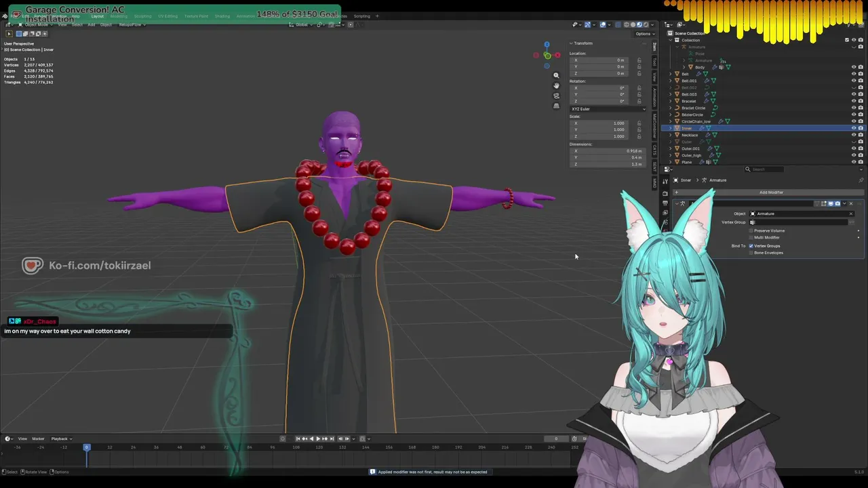Toggle modifier show in render camera icon
The image size is (868, 488).
click(x=837, y=203)
